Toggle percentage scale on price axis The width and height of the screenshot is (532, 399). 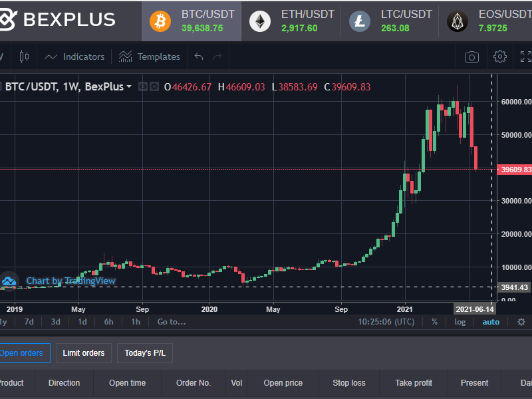(434, 322)
